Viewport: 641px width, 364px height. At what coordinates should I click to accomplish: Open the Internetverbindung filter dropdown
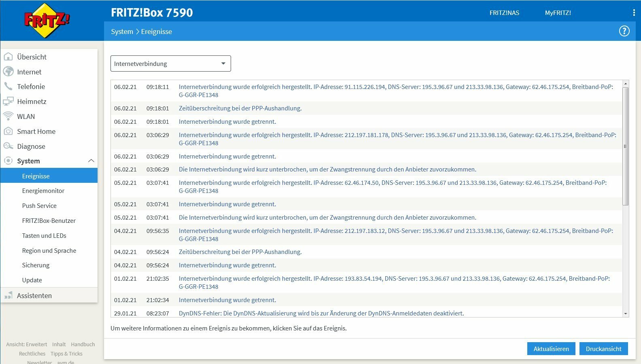tap(171, 63)
